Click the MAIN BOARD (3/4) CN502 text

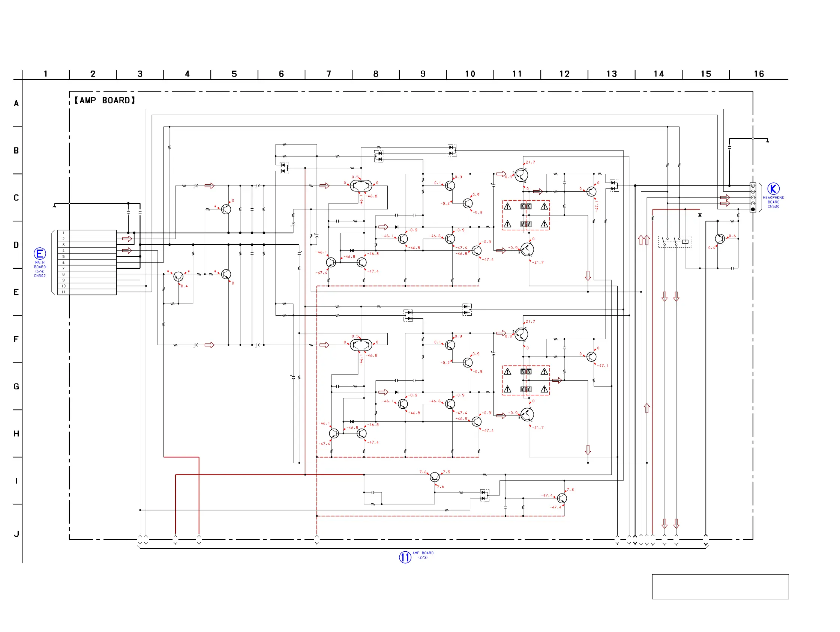pyautogui.click(x=40, y=269)
